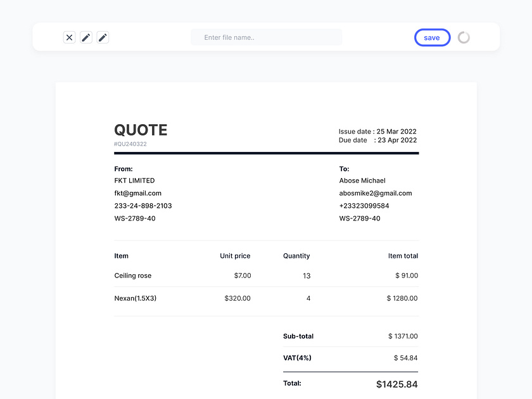
Task: Click the abosmike2@gmail.com recipient email
Action: point(375,193)
